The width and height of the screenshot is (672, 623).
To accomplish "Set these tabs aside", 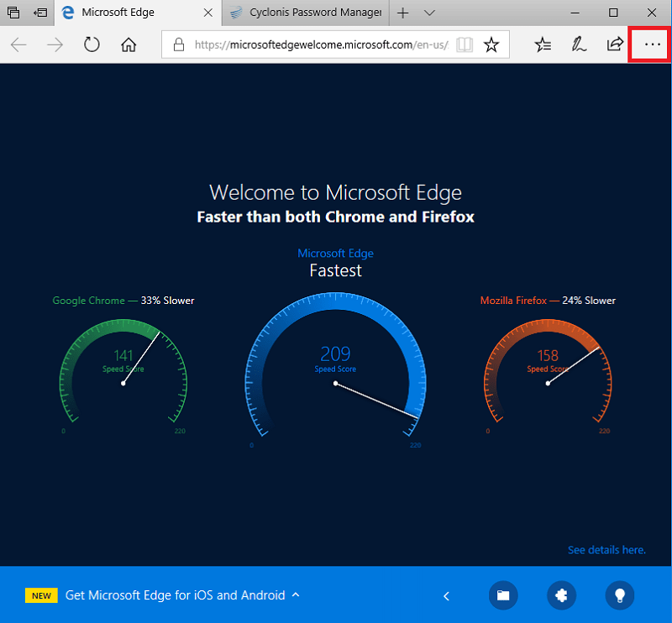I will click(x=39, y=13).
